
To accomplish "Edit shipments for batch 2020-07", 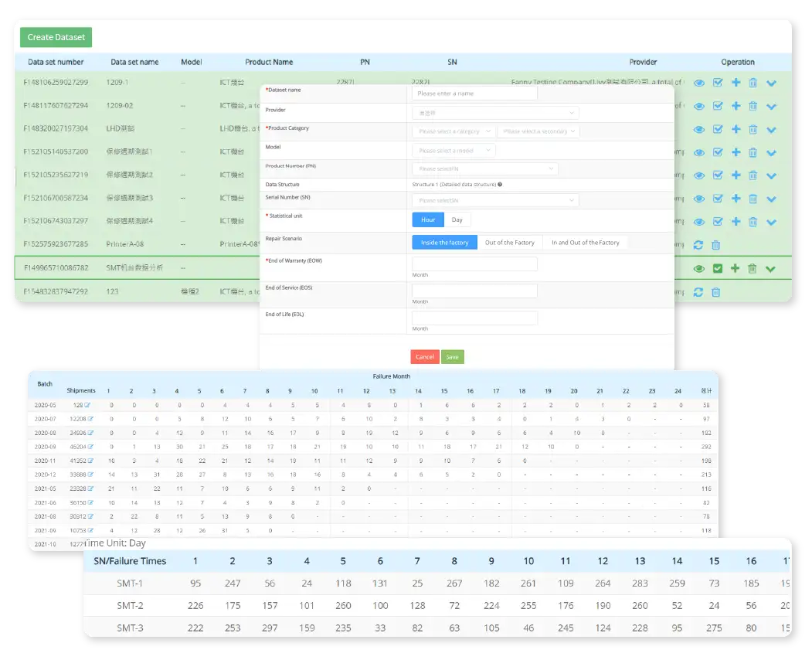I will [x=90, y=418].
